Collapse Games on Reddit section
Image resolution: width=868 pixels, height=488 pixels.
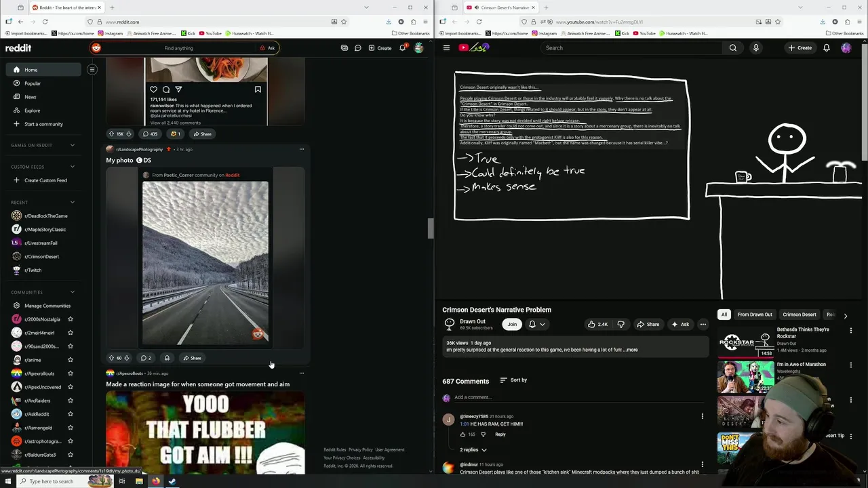coord(73,145)
